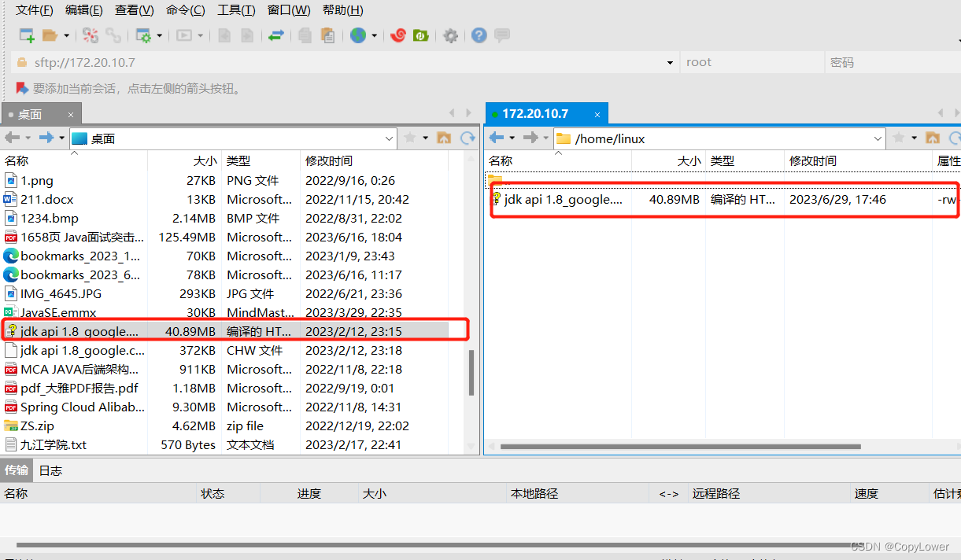The width and height of the screenshot is (961, 560).
Task: Click the green and blue transfer arrows icon
Action: [x=275, y=35]
